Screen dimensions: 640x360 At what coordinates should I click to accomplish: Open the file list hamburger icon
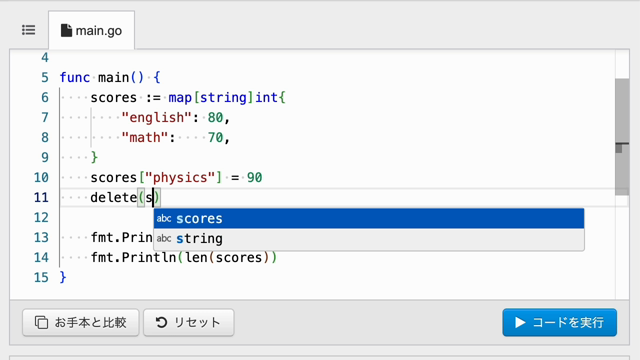click(29, 30)
